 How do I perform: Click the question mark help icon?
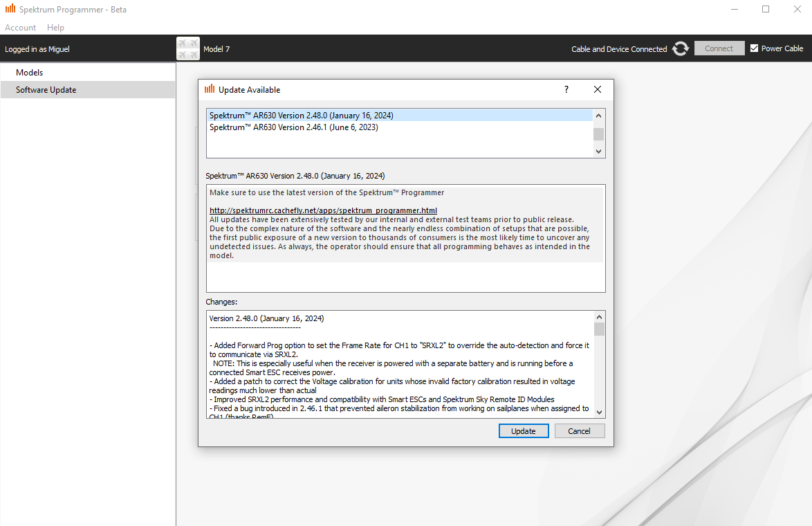pyautogui.click(x=566, y=89)
